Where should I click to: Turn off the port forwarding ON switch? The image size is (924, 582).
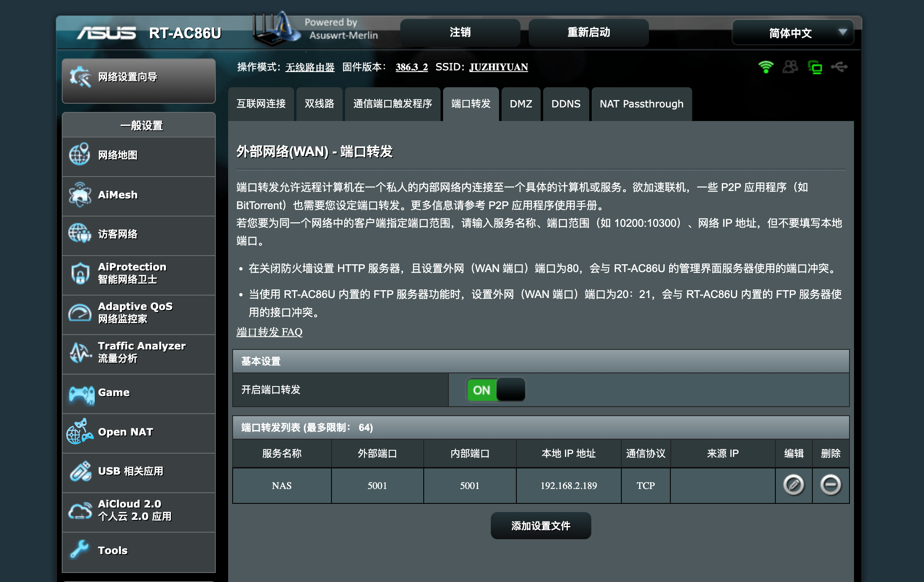pyautogui.click(x=496, y=390)
